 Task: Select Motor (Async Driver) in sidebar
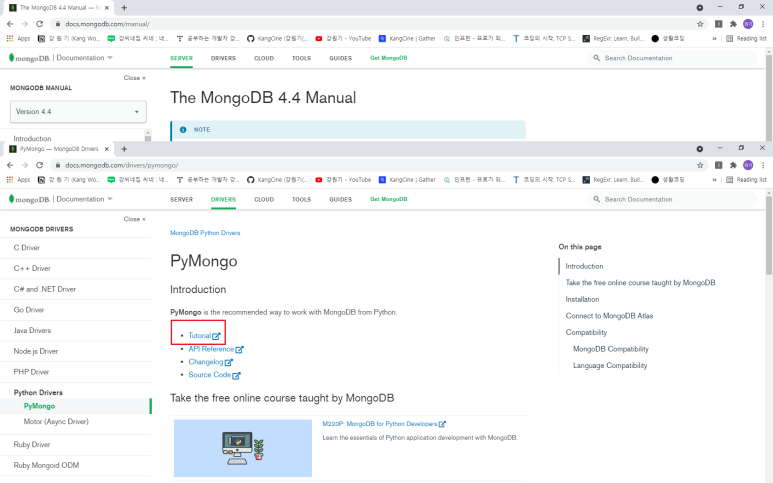(56, 421)
